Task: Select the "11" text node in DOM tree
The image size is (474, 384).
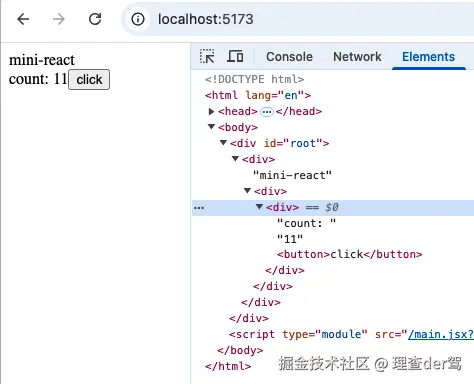Action: pyautogui.click(x=290, y=239)
